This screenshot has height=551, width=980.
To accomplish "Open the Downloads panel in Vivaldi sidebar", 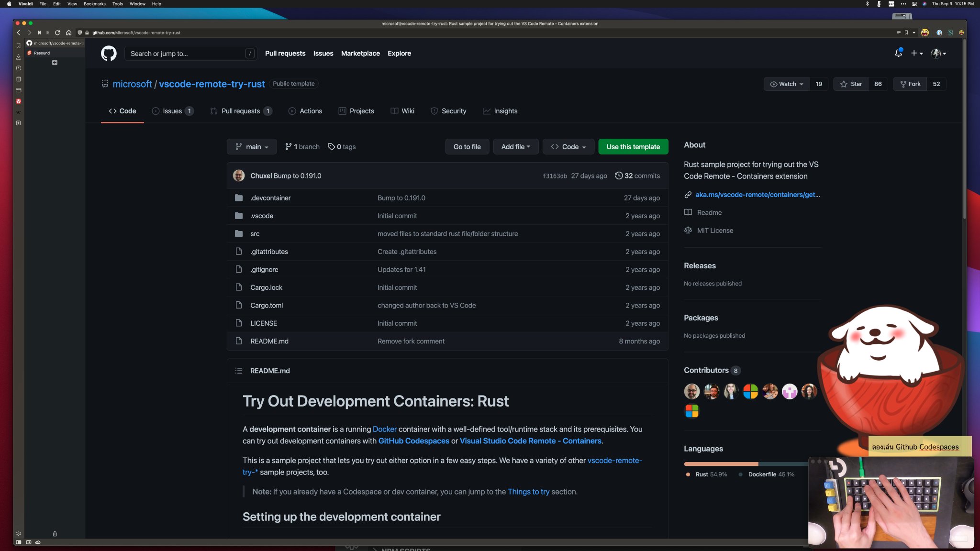I will tap(18, 56).
